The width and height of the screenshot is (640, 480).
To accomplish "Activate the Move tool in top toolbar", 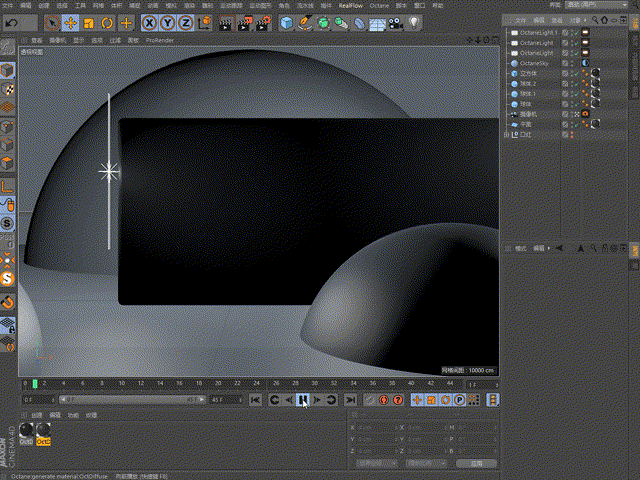I will (x=70, y=23).
